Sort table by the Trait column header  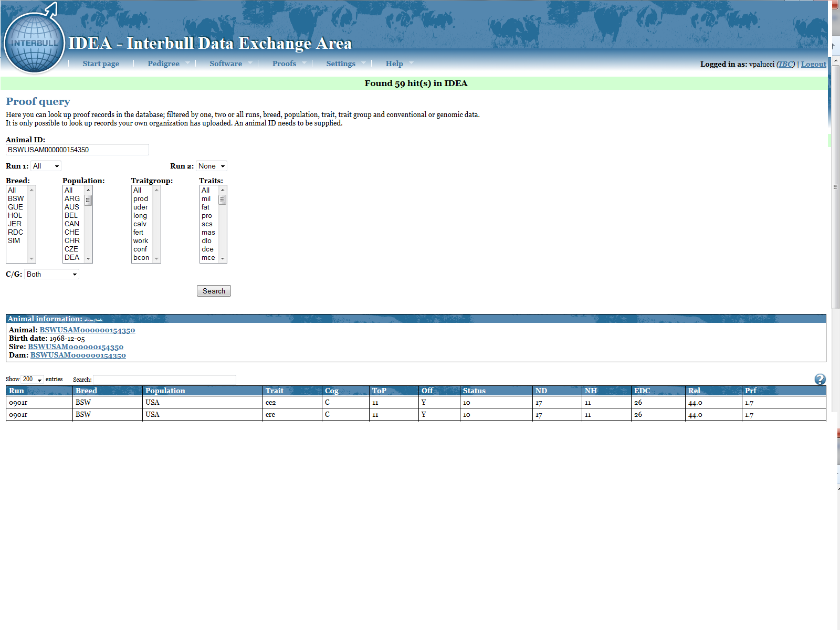(x=275, y=391)
